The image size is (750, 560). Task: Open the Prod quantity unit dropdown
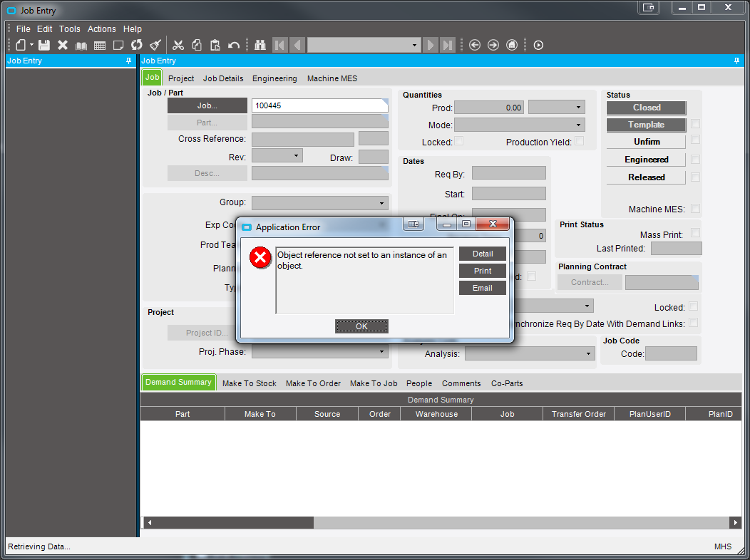579,107
